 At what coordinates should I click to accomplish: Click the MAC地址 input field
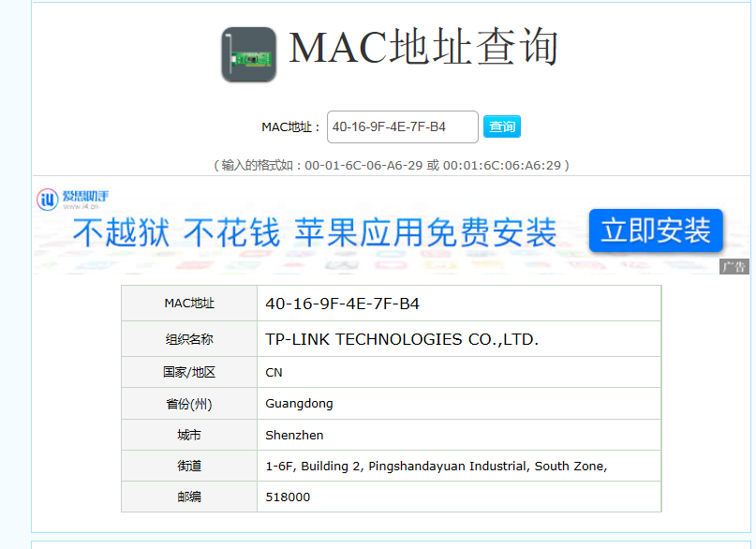(x=403, y=126)
